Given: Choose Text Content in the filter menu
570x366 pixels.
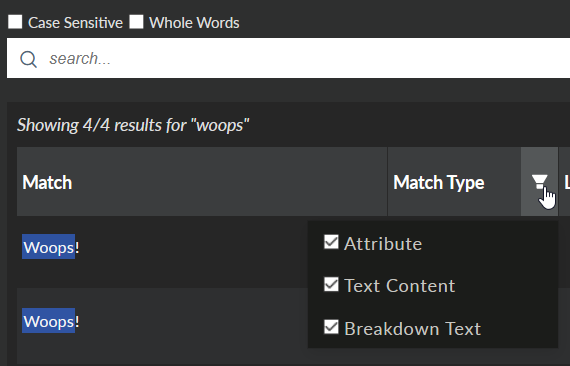Looking at the screenshot, I should tap(400, 286).
